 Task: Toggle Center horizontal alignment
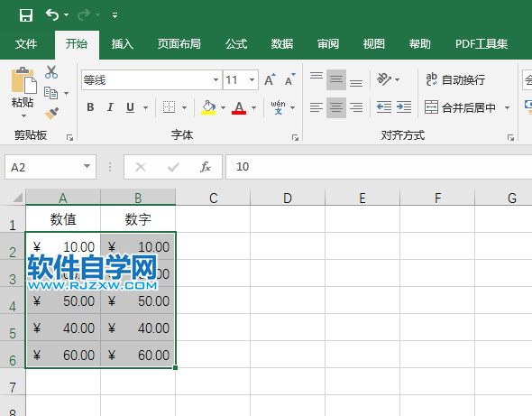[336, 107]
